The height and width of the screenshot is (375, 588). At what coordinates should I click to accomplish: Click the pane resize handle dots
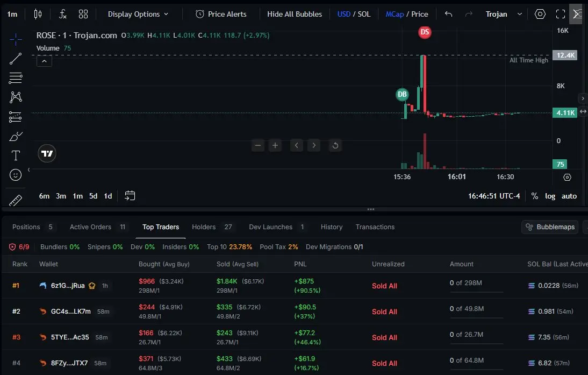[370, 209]
